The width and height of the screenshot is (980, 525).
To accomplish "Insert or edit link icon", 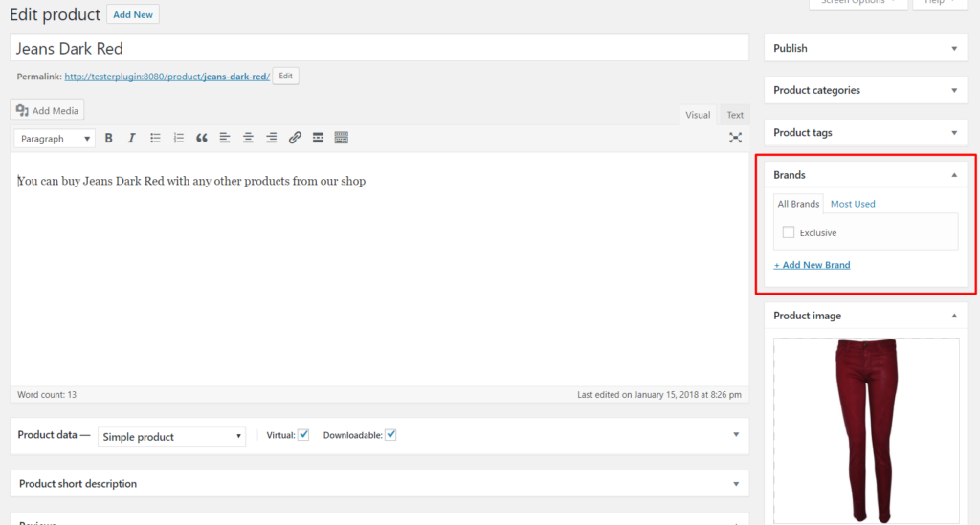I will point(295,138).
